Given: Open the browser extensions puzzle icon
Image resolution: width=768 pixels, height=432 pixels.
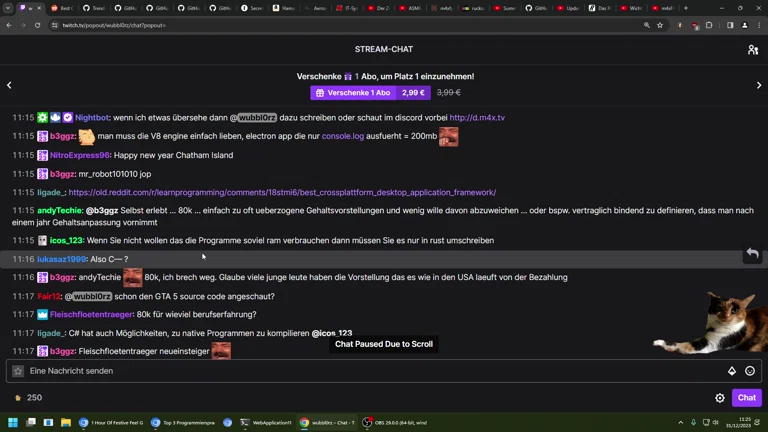Looking at the screenshot, I should [709, 25].
